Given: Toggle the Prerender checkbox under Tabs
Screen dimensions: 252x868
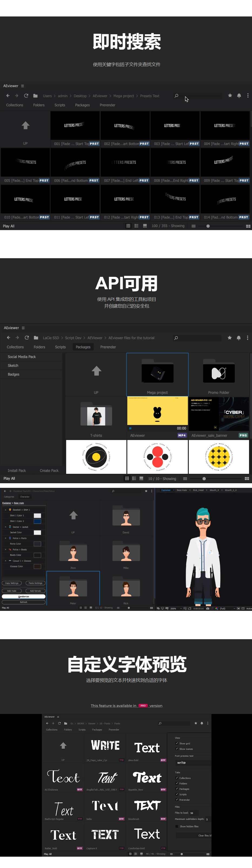Looking at the screenshot, I should 177,799.
